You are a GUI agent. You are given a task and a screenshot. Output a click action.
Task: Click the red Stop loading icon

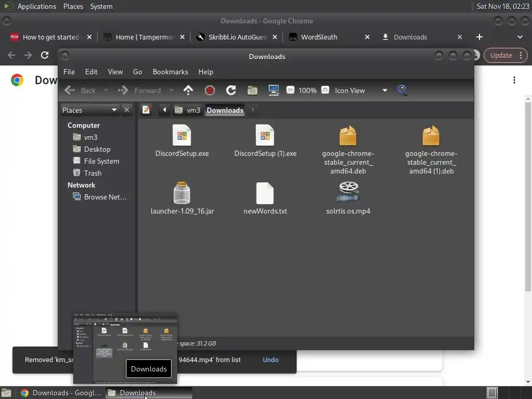[x=210, y=90]
